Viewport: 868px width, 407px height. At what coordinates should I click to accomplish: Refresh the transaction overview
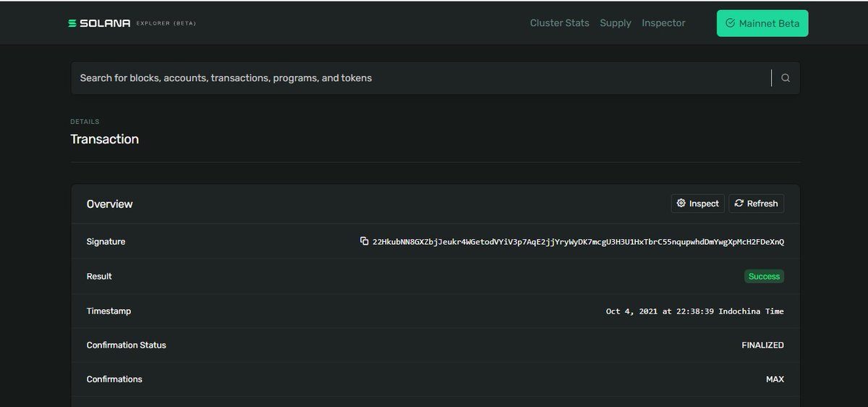coord(756,204)
